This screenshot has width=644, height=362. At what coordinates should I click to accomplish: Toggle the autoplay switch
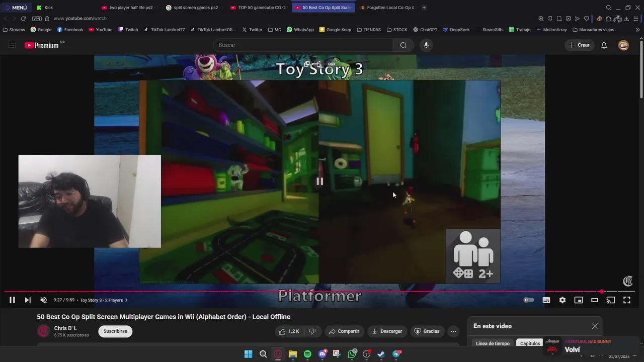(x=528, y=300)
